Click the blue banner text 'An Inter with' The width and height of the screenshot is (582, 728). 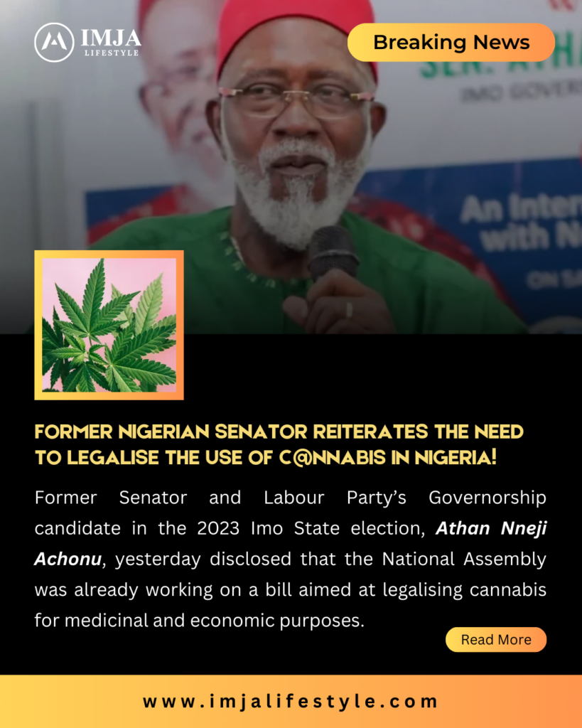coord(519,223)
